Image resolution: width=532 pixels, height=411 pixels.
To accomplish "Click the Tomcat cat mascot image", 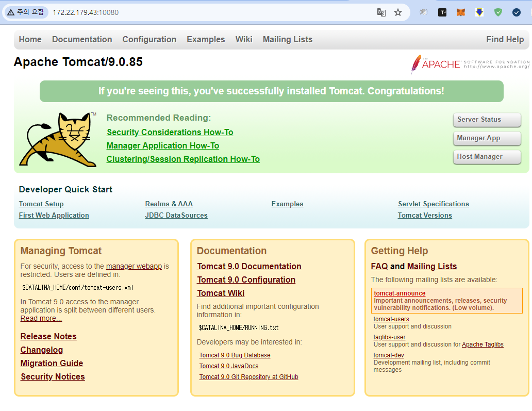I will pos(58,139).
